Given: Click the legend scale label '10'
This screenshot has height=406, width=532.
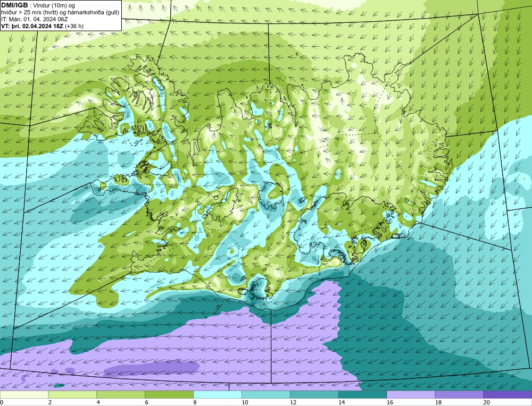Looking at the screenshot, I should (245, 402).
